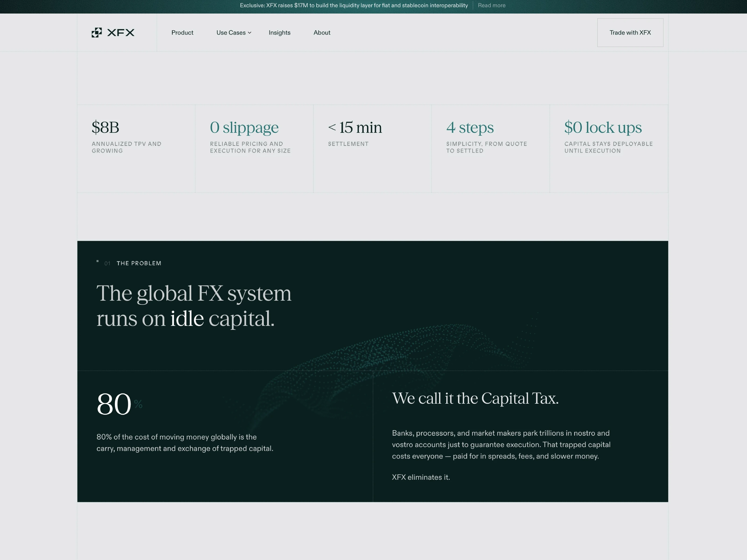
Task: Select the $8B stat heading
Action: click(105, 127)
